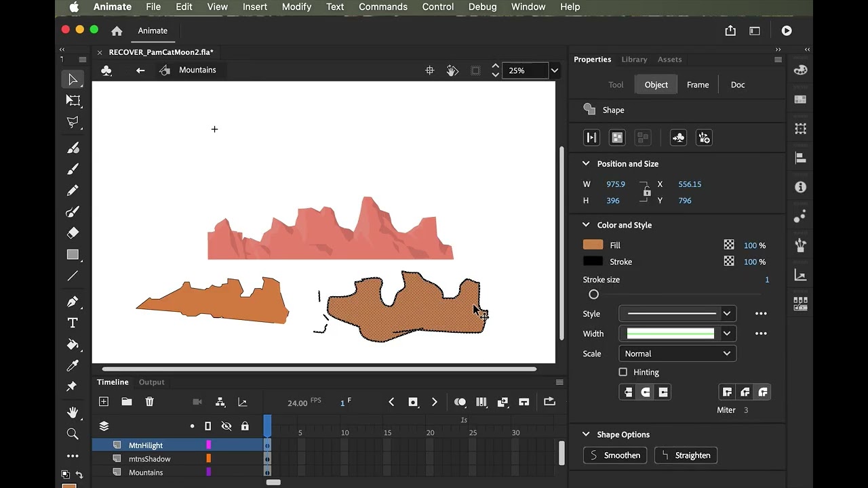Open the stroke Scale Normal dropdown
The image size is (868, 488).
pyautogui.click(x=677, y=354)
